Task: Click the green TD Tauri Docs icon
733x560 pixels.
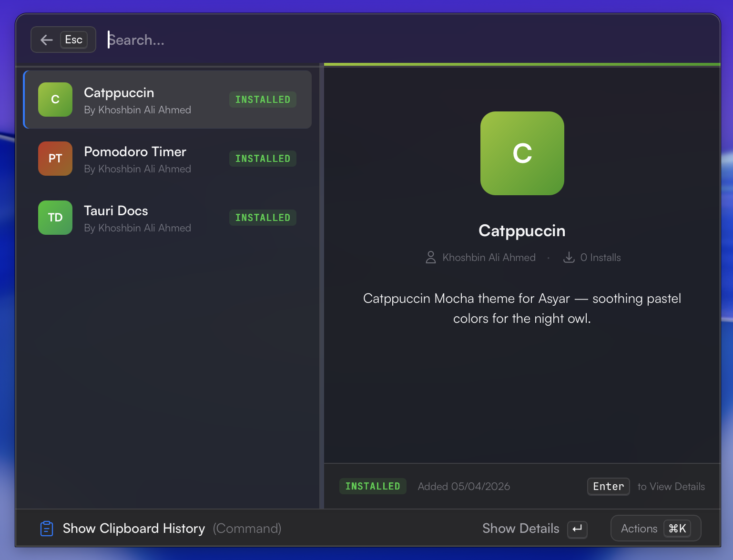Action: [x=55, y=218]
